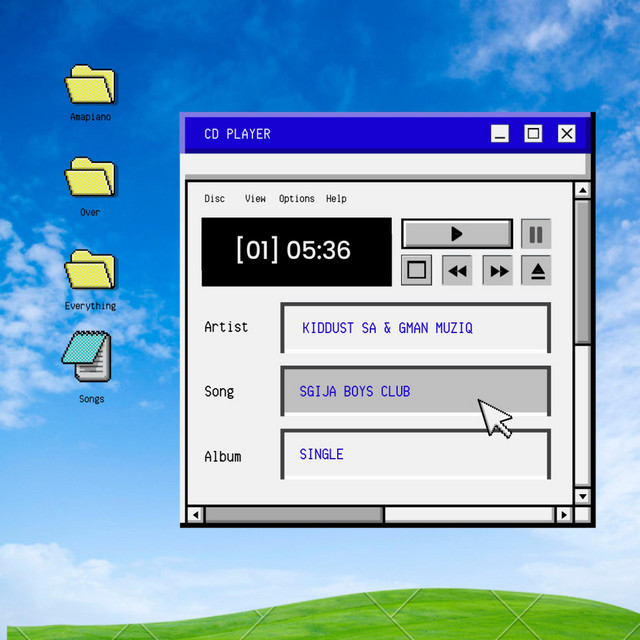Open the Amapiano folder
This screenshot has height=640, width=640.
[x=90, y=87]
